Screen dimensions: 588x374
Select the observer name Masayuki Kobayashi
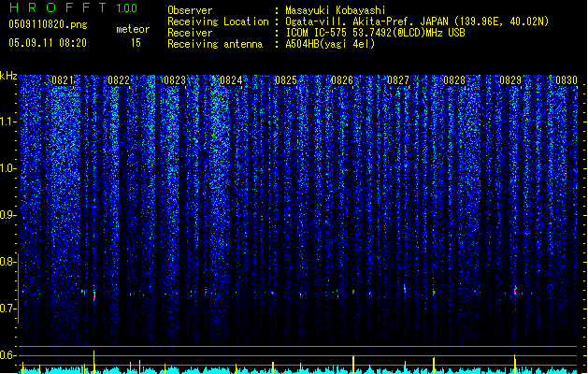(x=336, y=10)
